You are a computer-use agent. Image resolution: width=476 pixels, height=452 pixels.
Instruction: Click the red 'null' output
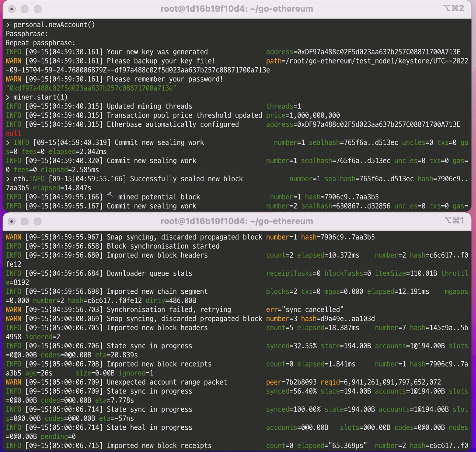click(14, 133)
